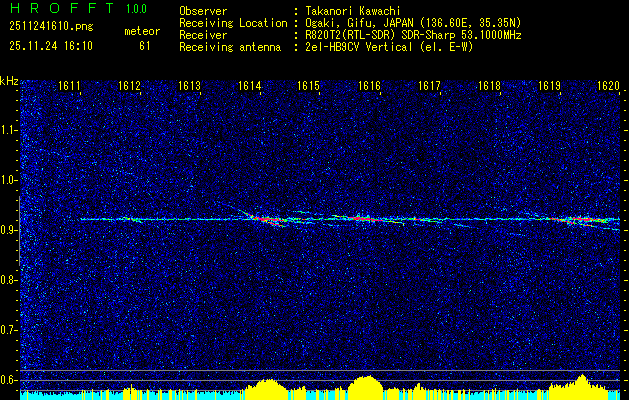Click the 1620 time marker
This screenshot has height=400, width=629.
(x=609, y=86)
